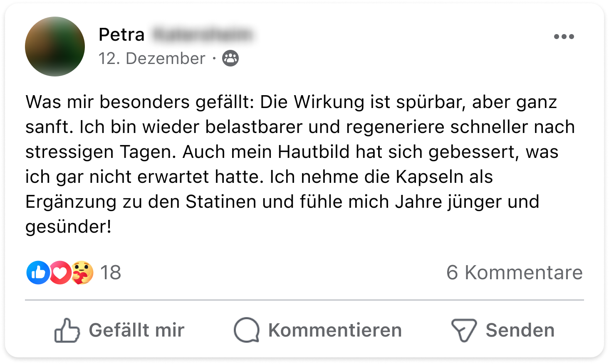Click Petra's blurred profile picture
This screenshot has height=364, width=609.
(55, 47)
